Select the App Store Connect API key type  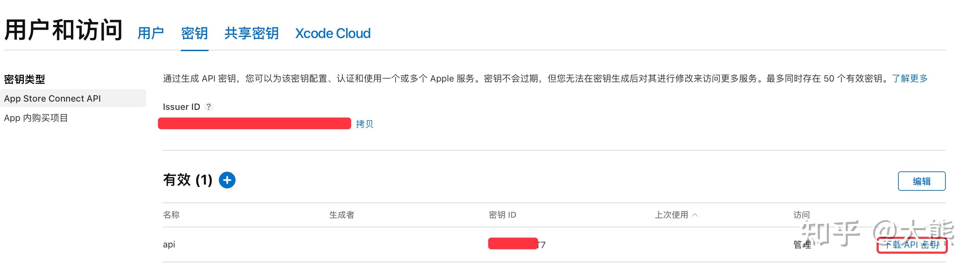click(x=53, y=98)
